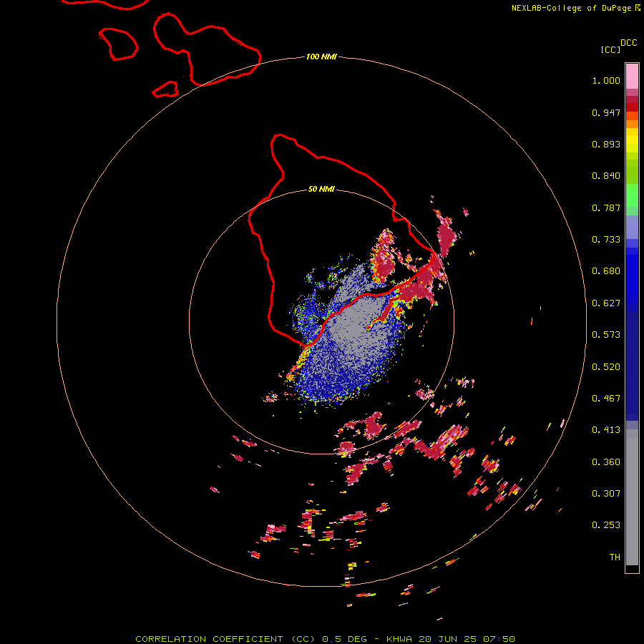Click the bright green band of the color scale

(632, 195)
